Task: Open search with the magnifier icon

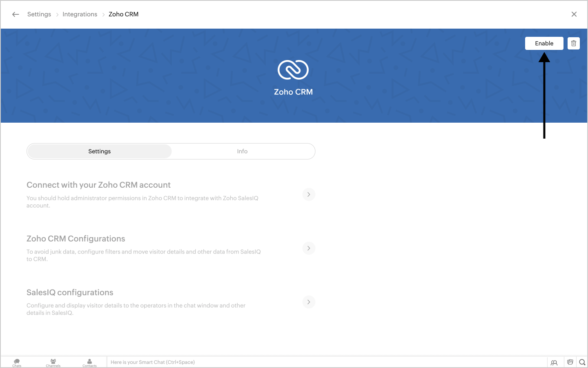Action: [582, 362]
